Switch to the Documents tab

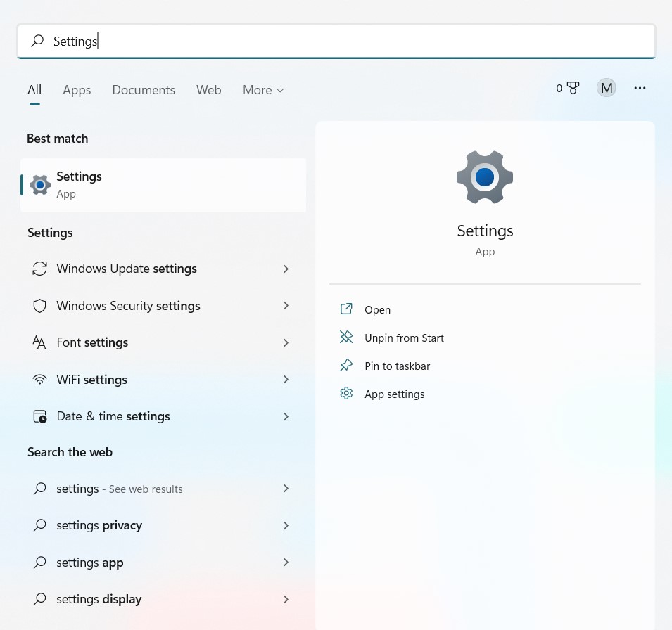coord(144,90)
